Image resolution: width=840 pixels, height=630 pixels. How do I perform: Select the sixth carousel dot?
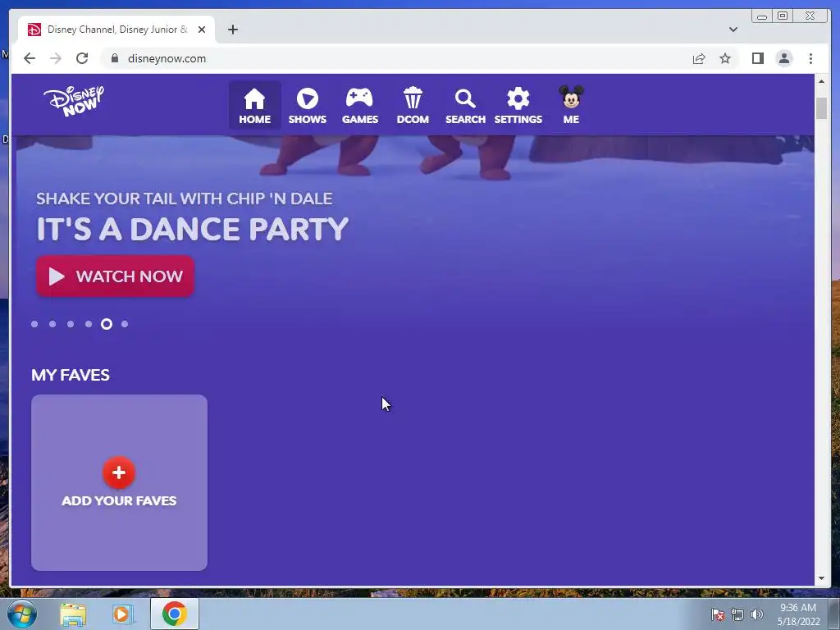click(125, 323)
